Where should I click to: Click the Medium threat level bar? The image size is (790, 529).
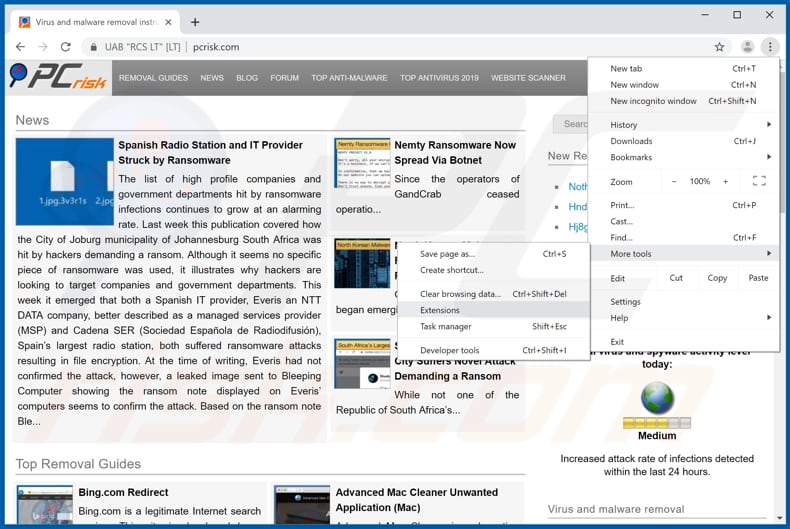(x=657, y=423)
